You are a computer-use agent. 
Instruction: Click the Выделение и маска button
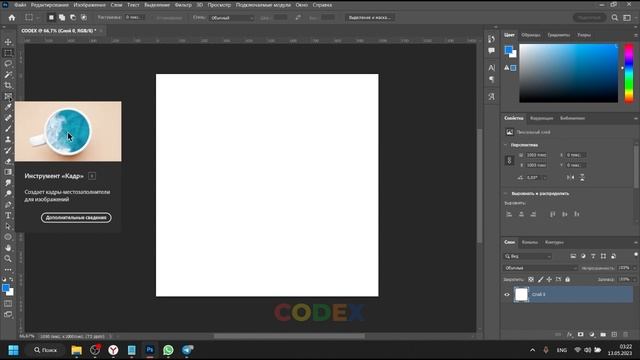coord(369,18)
